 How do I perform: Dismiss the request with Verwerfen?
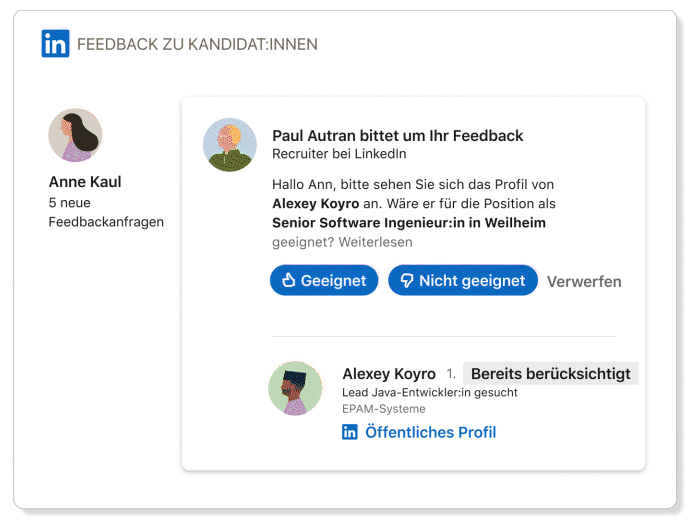[x=584, y=281]
